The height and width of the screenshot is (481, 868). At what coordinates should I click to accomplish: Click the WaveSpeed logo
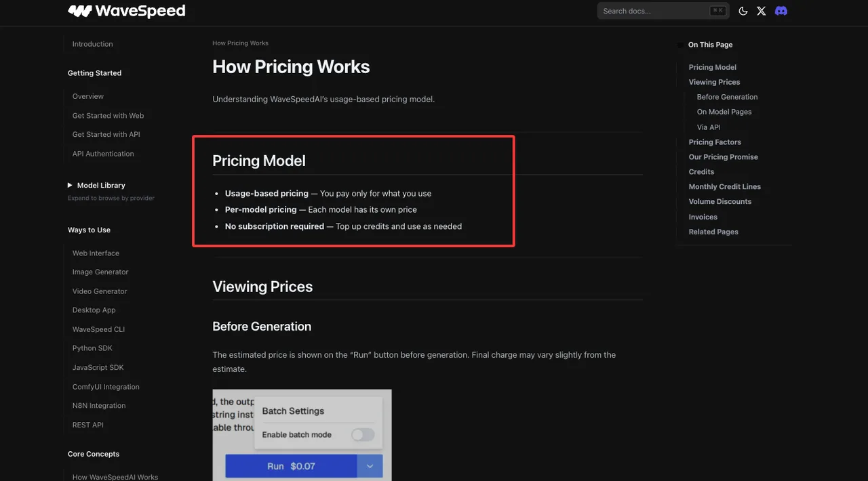126,11
